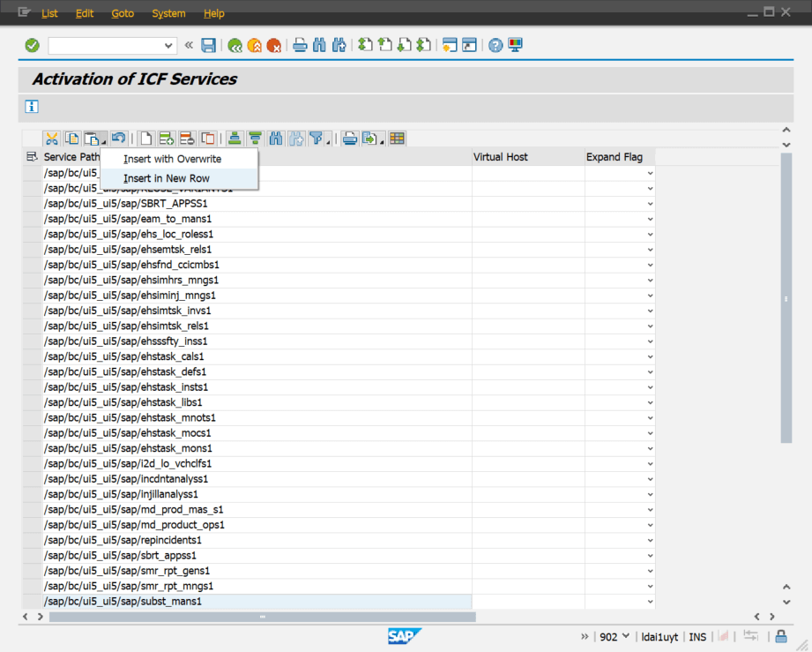This screenshot has width=812, height=652.
Task: Open the Help menu
Action: pyautogui.click(x=214, y=13)
